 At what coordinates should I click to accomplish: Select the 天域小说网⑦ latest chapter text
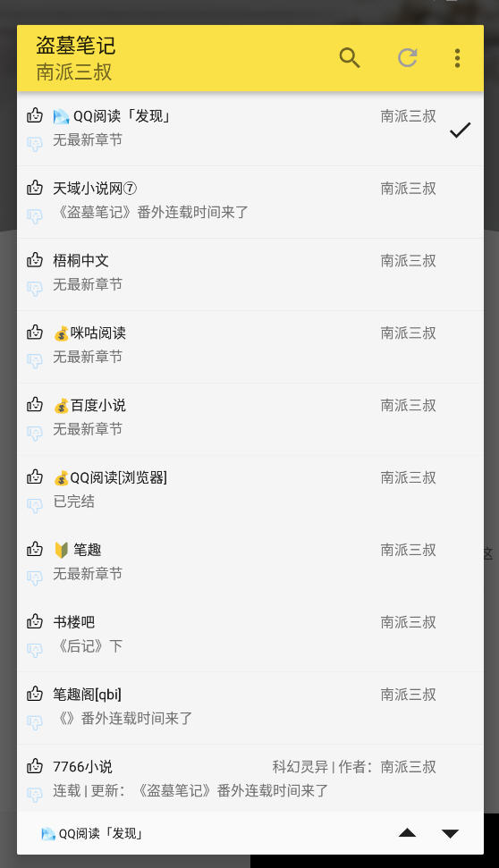[x=151, y=212]
